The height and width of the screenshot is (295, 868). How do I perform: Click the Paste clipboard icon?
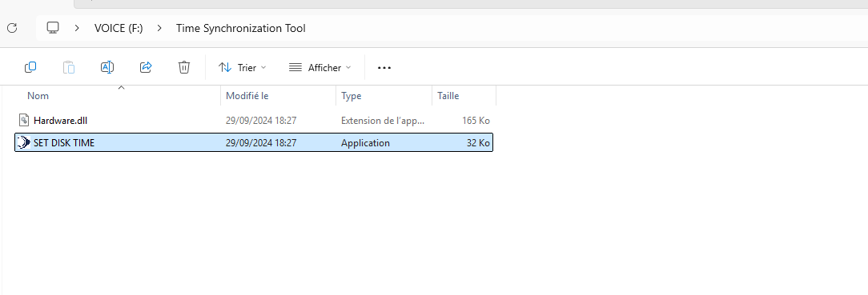coord(69,67)
